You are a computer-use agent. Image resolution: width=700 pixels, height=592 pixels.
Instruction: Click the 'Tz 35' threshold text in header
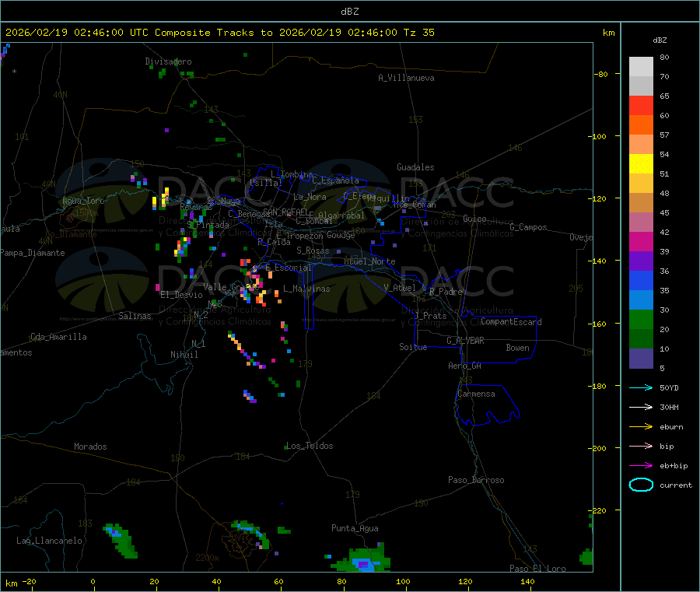pyautogui.click(x=418, y=33)
